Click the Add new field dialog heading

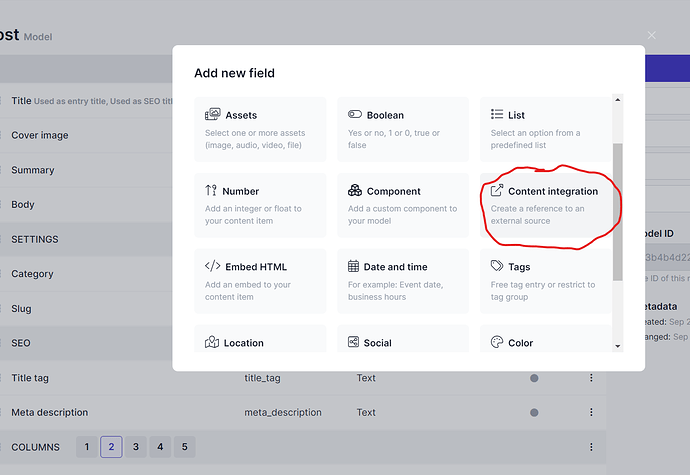tap(235, 73)
